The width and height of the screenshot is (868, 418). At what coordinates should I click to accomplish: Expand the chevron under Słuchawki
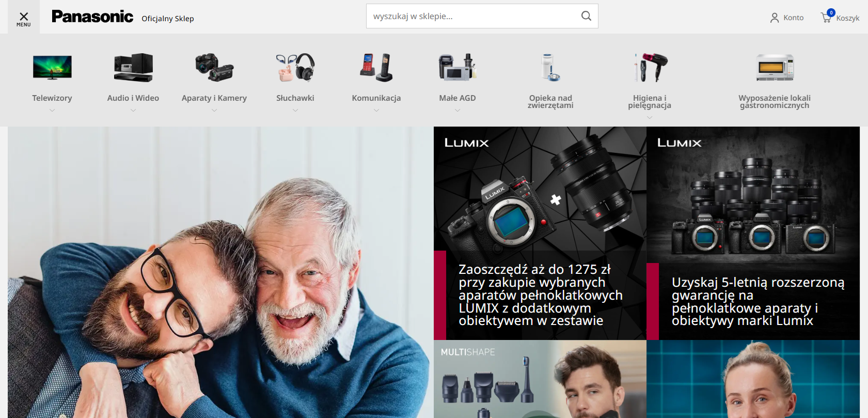[x=295, y=110]
